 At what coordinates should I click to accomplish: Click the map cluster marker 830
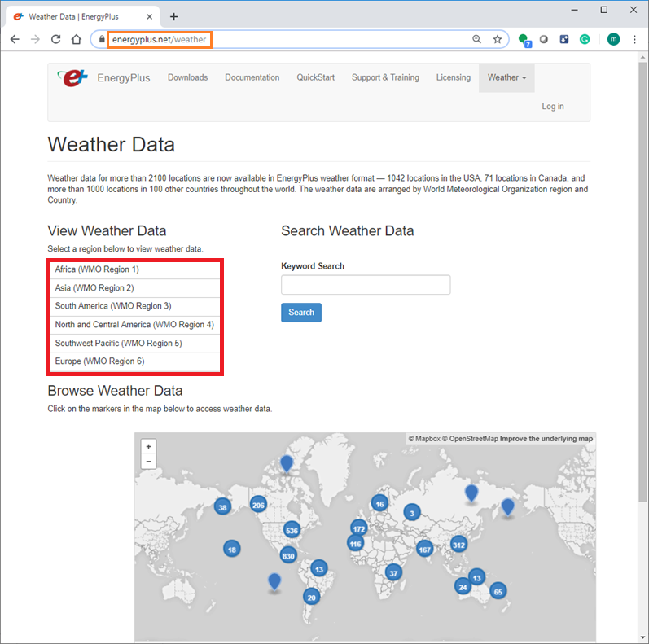coord(288,556)
